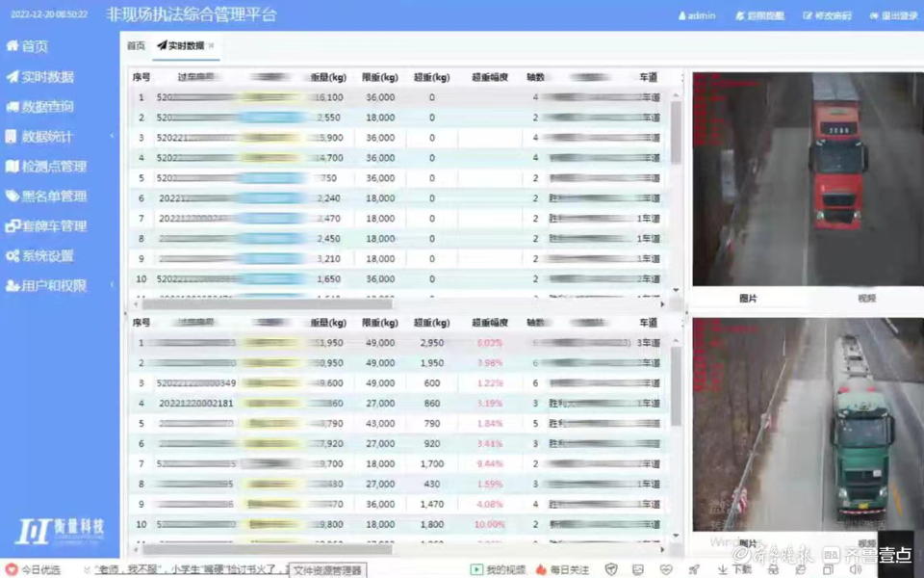924x578 pixels.
Task: Switch to 视频 tab under top image
Action: pos(866,299)
